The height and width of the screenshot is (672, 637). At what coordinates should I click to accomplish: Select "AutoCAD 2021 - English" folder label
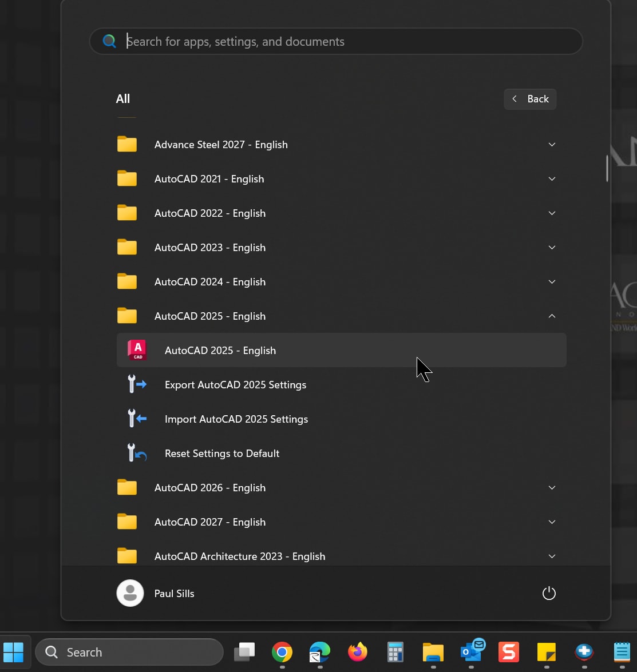(x=209, y=178)
